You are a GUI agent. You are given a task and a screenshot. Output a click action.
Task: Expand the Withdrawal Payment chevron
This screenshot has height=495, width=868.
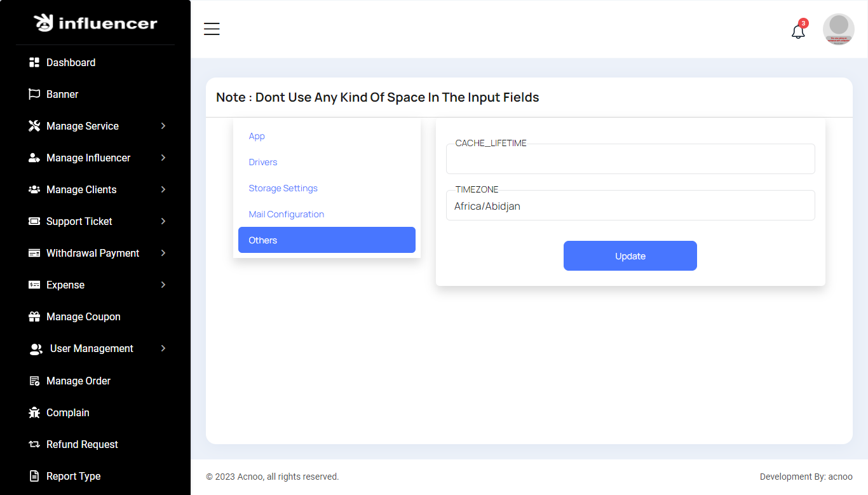pos(163,253)
